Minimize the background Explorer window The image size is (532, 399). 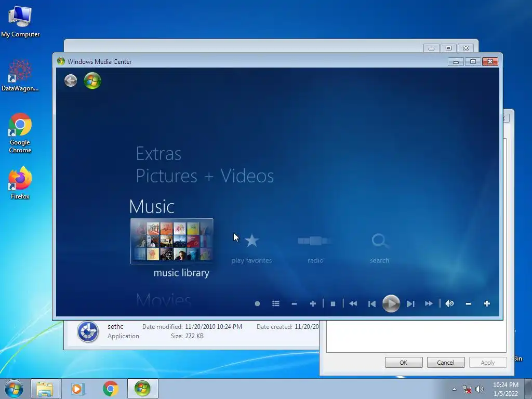(x=431, y=48)
